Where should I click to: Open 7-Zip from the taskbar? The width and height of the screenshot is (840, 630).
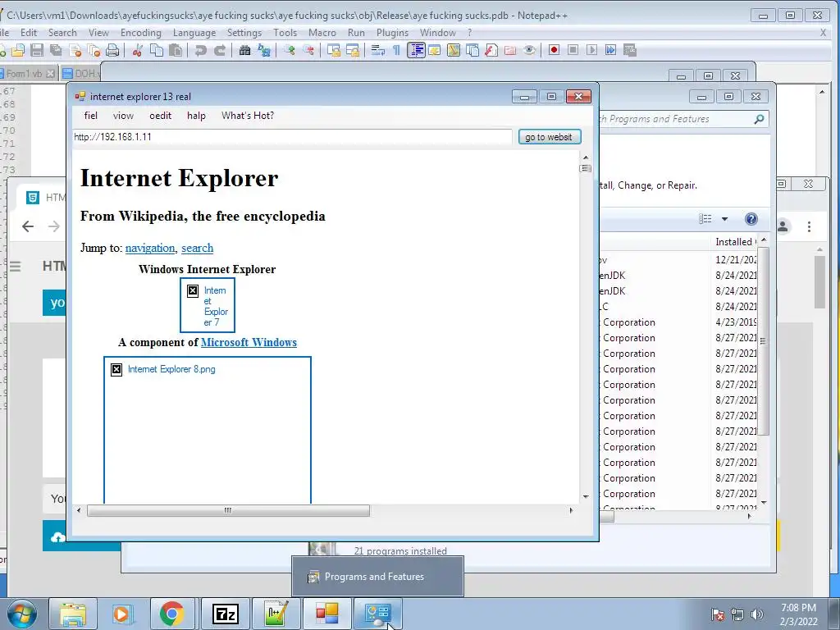pyautogui.click(x=225, y=614)
